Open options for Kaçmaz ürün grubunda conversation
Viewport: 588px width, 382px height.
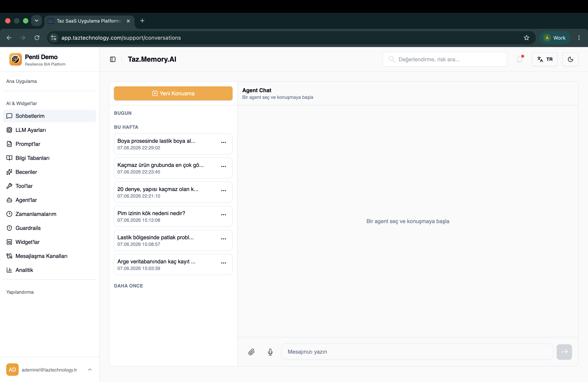pos(224,166)
